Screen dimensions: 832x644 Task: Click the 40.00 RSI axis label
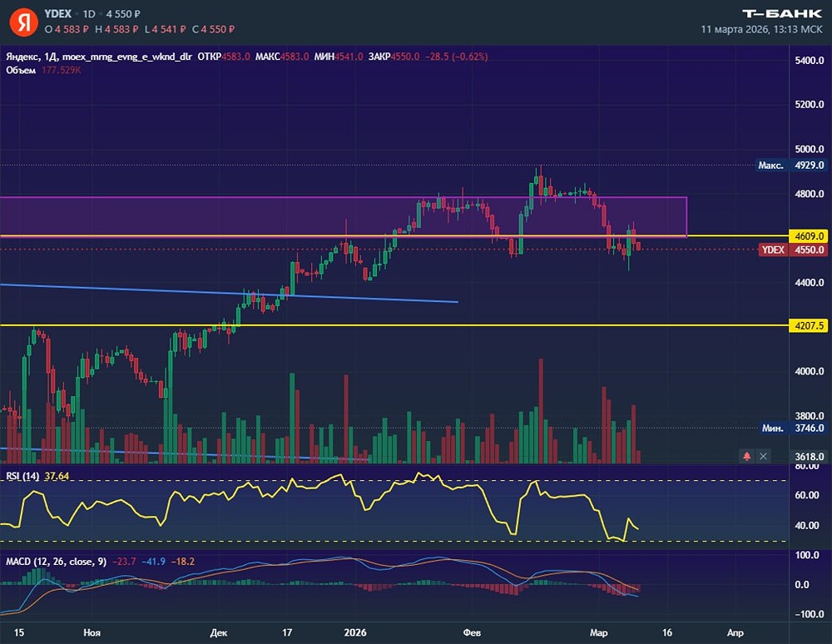(x=806, y=525)
